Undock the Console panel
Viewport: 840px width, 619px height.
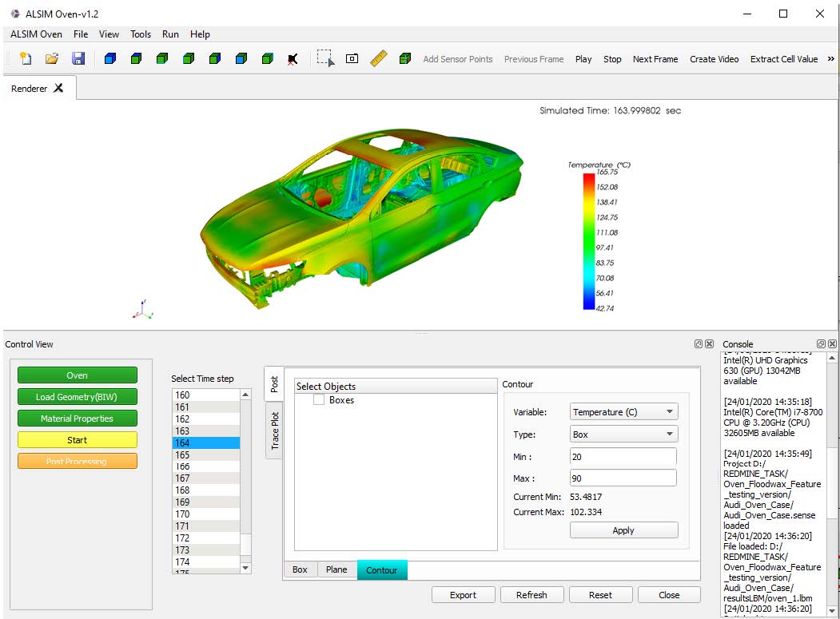coord(821,343)
